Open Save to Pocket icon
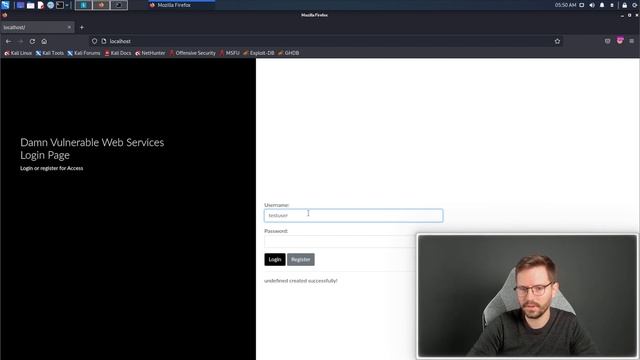 tap(607, 41)
